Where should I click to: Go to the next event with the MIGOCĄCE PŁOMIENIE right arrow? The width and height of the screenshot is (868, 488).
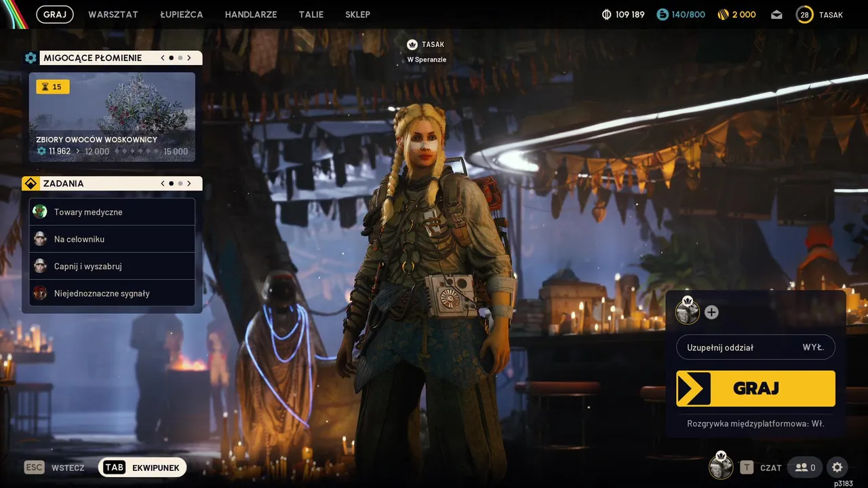coord(189,58)
